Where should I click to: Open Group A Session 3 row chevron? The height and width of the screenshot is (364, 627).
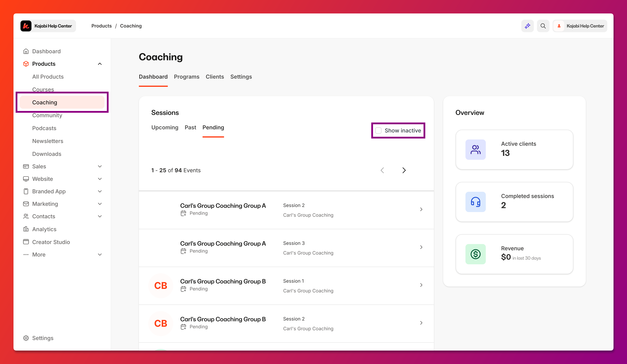tap(421, 247)
